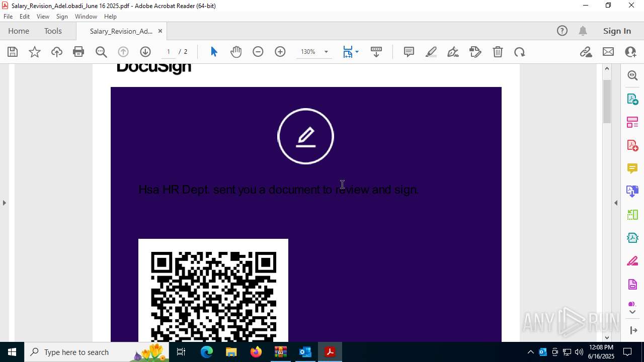Screen dimensions: 644x362
Task: Add a sticky note comment
Action: click(x=409, y=52)
